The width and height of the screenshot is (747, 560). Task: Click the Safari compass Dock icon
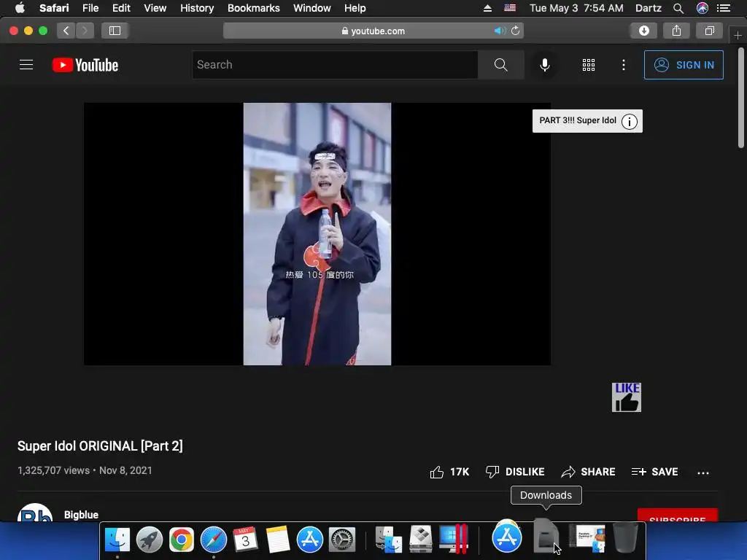(x=214, y=540)
